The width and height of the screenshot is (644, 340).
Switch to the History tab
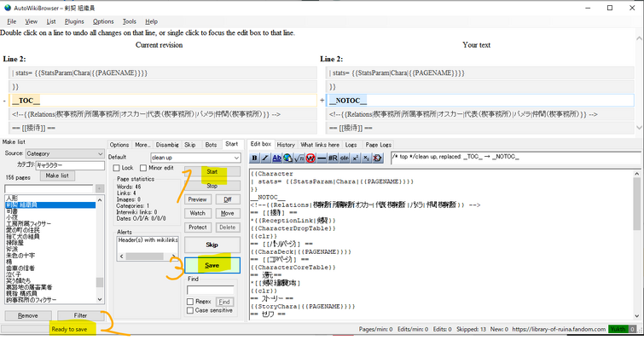tap(286, 145)
